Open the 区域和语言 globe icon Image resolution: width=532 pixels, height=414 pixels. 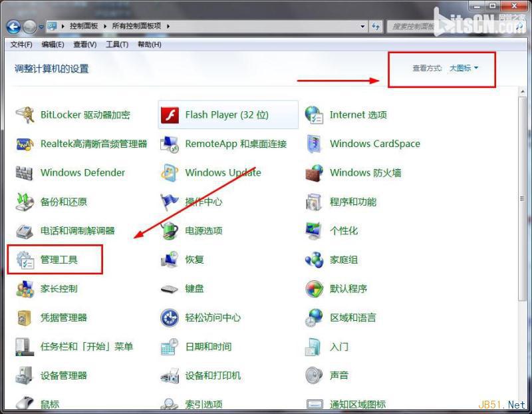pos(314,318)
